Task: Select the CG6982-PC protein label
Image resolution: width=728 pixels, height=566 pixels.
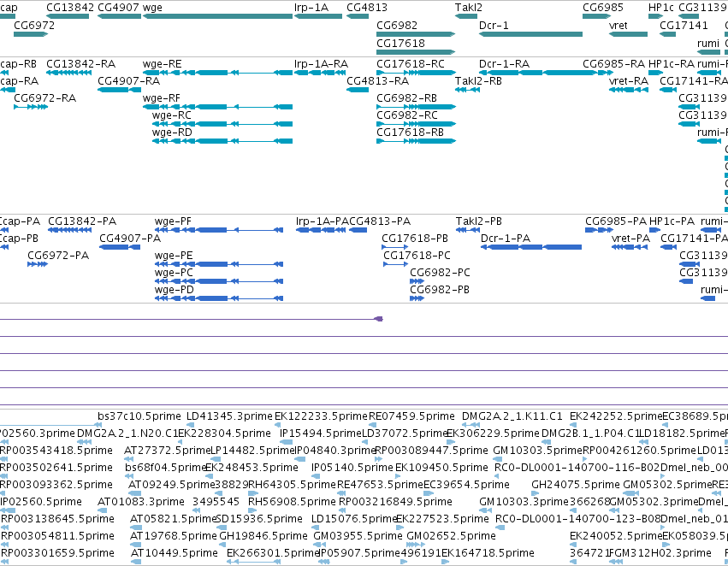Action: (x=440, y=273)
